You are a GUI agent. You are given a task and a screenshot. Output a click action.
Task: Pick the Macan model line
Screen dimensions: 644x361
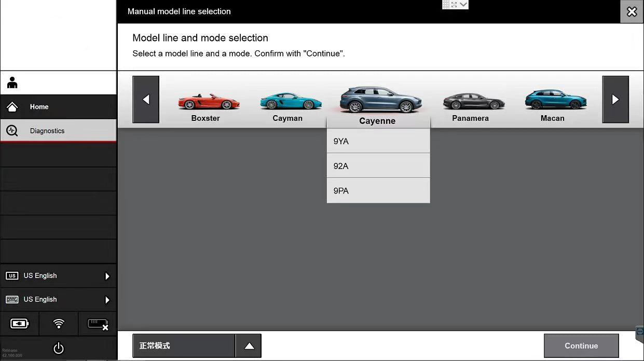[552, 106]
